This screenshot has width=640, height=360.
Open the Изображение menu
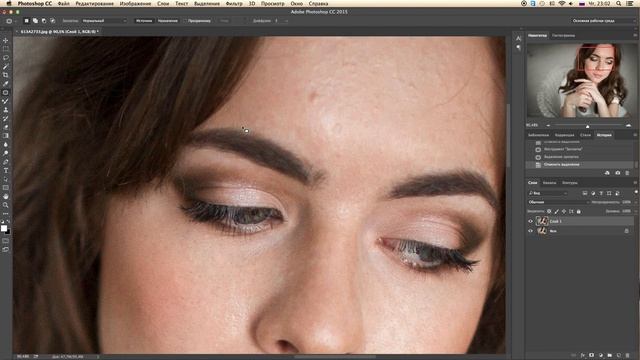135,3
